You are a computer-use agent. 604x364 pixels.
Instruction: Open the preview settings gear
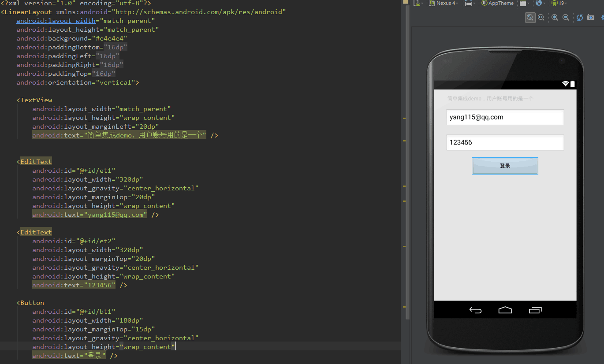[602, 17]
